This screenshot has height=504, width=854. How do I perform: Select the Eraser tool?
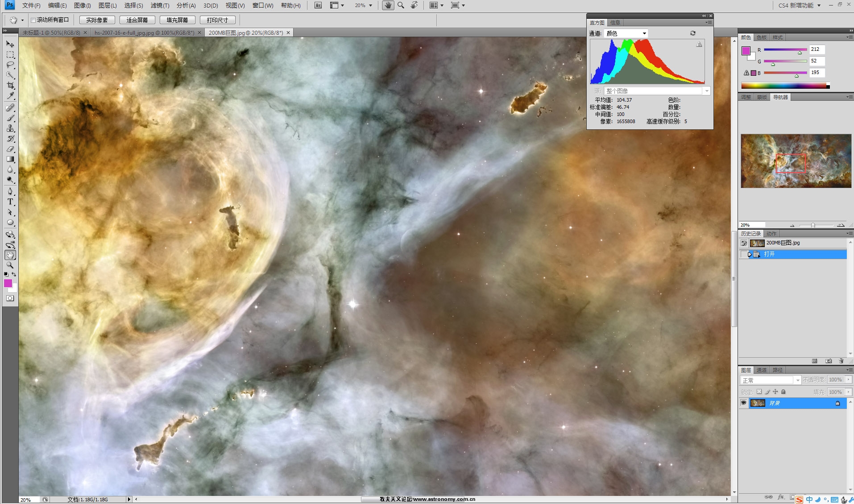point(10,149)
